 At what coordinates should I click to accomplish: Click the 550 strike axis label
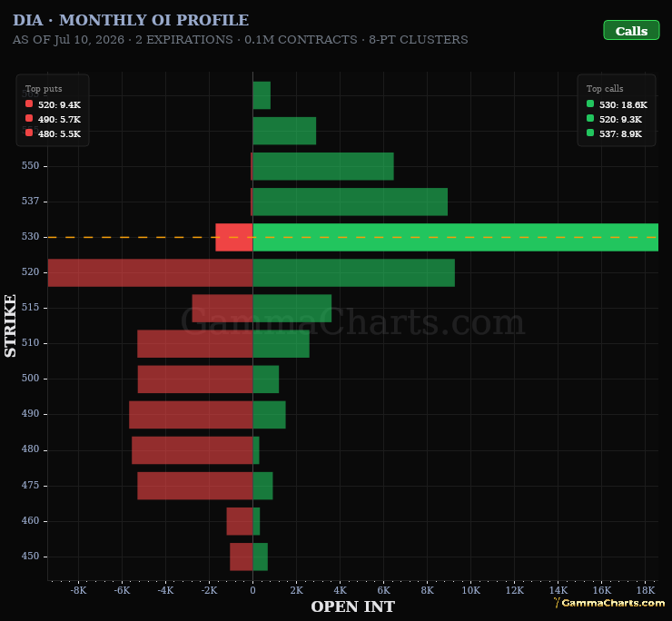(31, 165)
